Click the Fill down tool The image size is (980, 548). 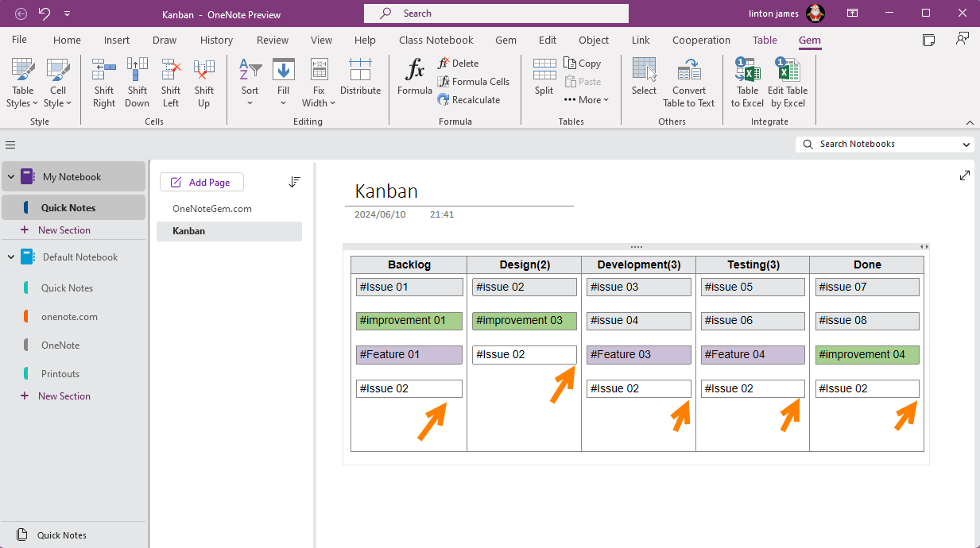point(284,83)
